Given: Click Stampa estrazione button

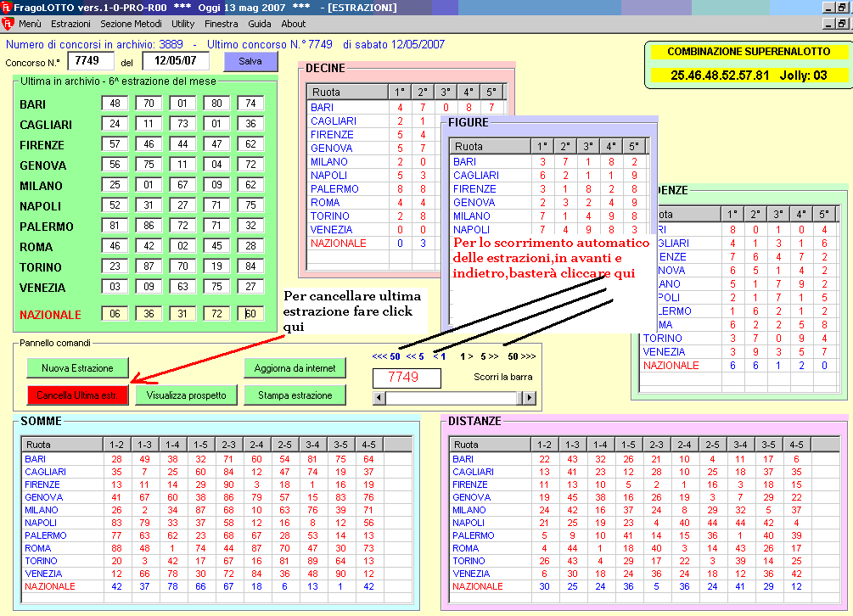Looking at the screenshot, I should click(x=295, y=395).
